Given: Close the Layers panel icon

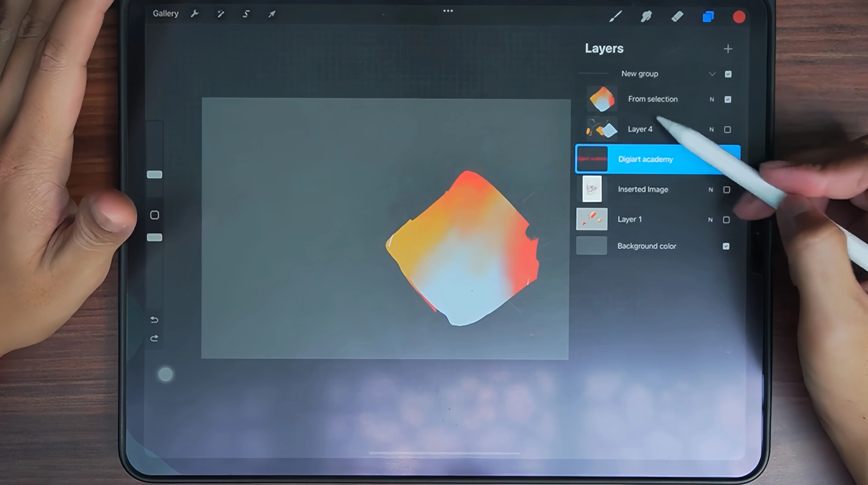Looking at the screenshot, I should pos(708,16).
